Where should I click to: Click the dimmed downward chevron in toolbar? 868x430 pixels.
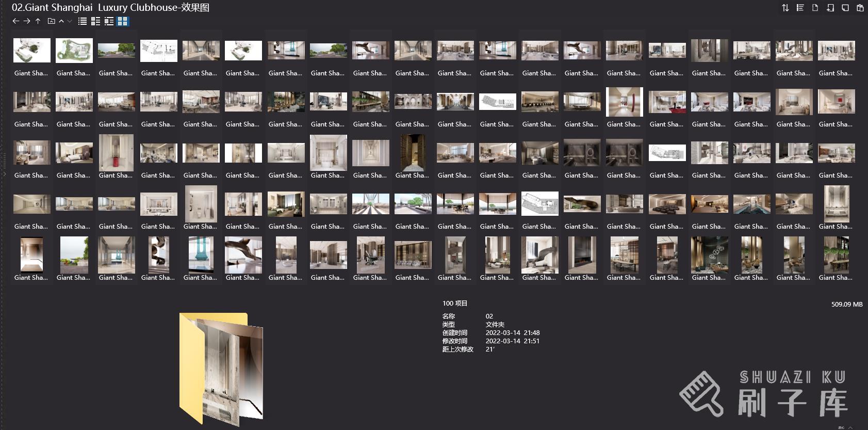(70, 21)
